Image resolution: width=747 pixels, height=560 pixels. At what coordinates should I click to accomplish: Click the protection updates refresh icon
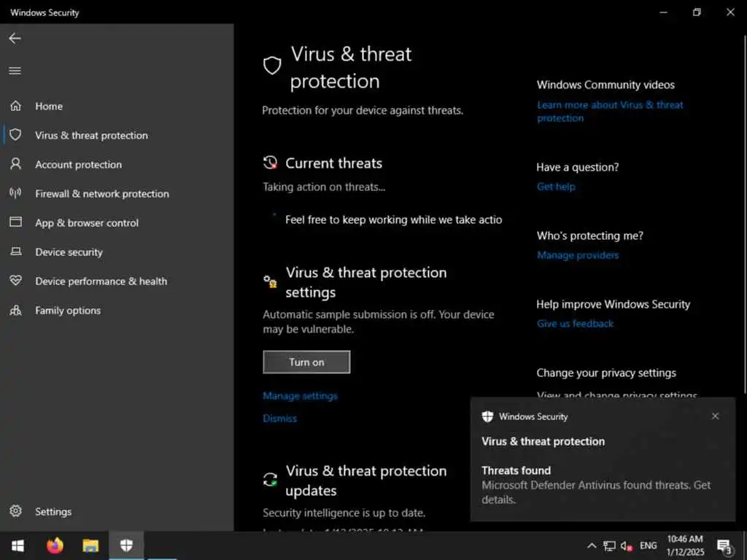pyautogui.click(x=270, y=479)
